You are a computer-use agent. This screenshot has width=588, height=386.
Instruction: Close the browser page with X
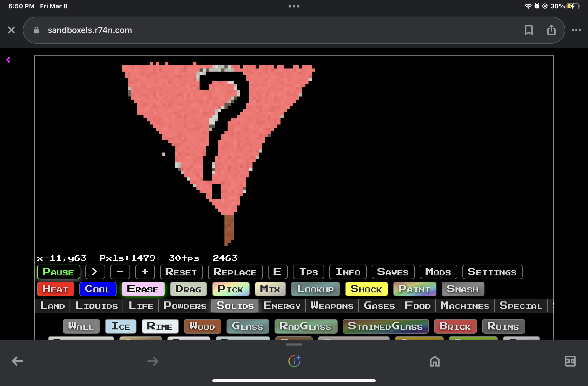11,30
